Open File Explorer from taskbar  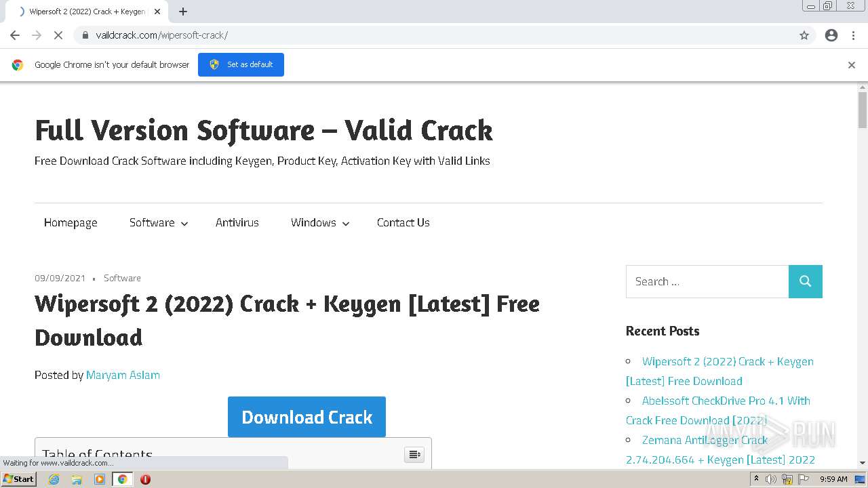(x=77, y=479)
